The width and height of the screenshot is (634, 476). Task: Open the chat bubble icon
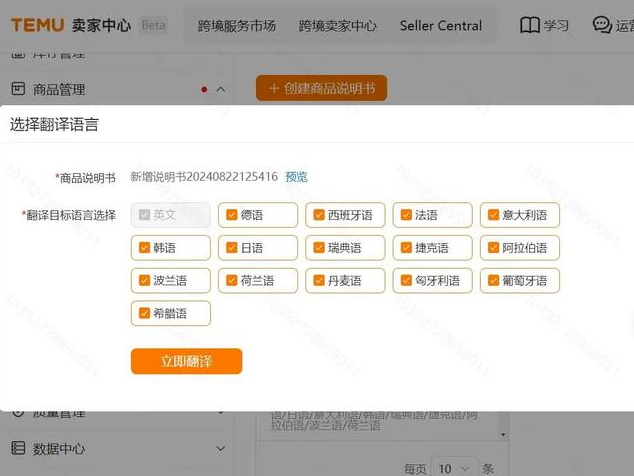[602, 25]
